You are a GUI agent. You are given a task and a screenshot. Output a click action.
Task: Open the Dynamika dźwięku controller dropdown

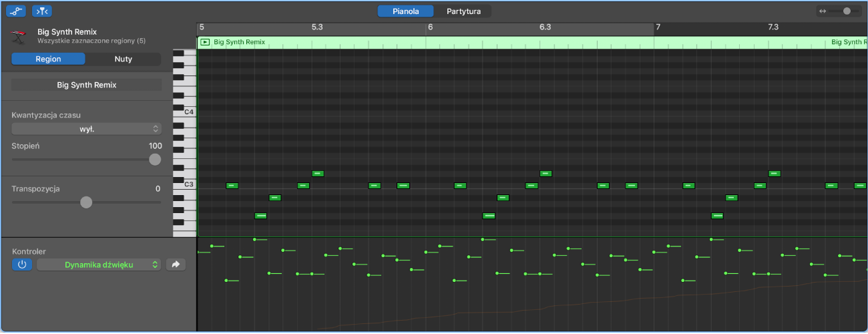(99, 265)
